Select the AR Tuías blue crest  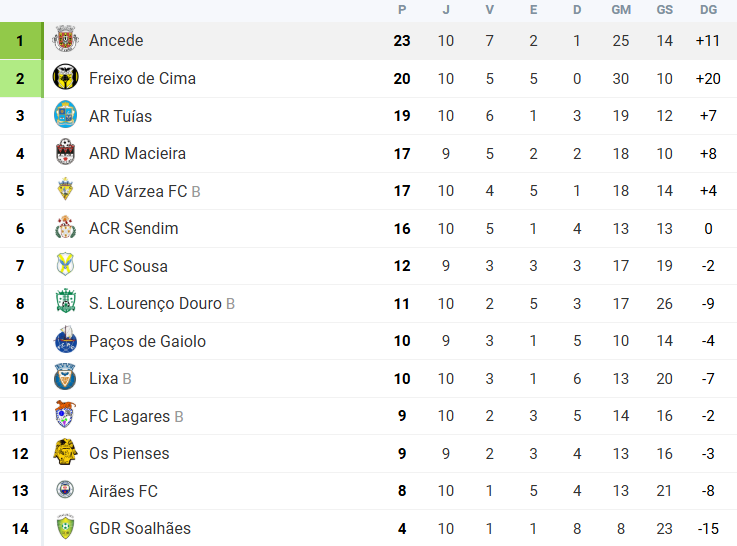[x=65, y=115]
